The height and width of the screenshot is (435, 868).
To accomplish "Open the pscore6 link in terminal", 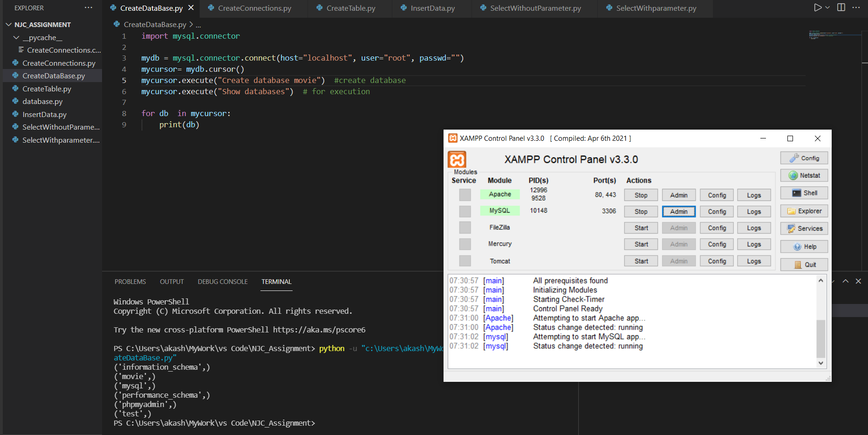I will click(x=319, y=330).
